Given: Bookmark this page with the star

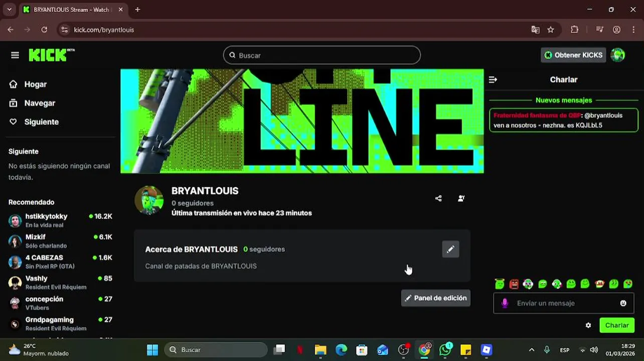Looking at the screenshot, I should point(551,30).
